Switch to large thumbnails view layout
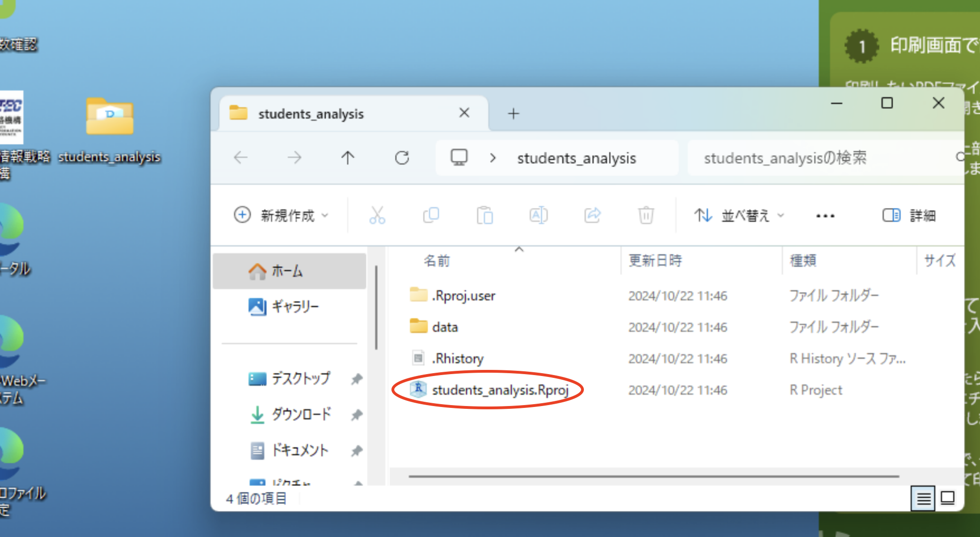This screenshot has width=980, height=537. coord(948,498)
